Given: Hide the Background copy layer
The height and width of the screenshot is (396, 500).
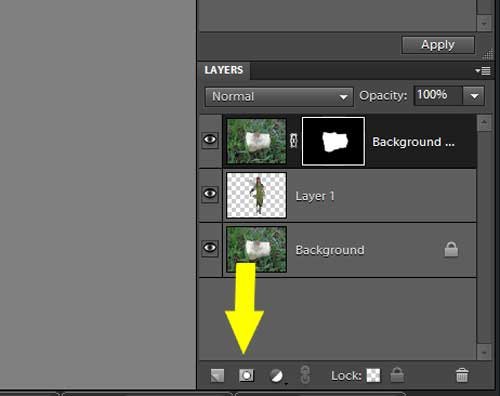Looking at the screenshot, I should 210,140.
